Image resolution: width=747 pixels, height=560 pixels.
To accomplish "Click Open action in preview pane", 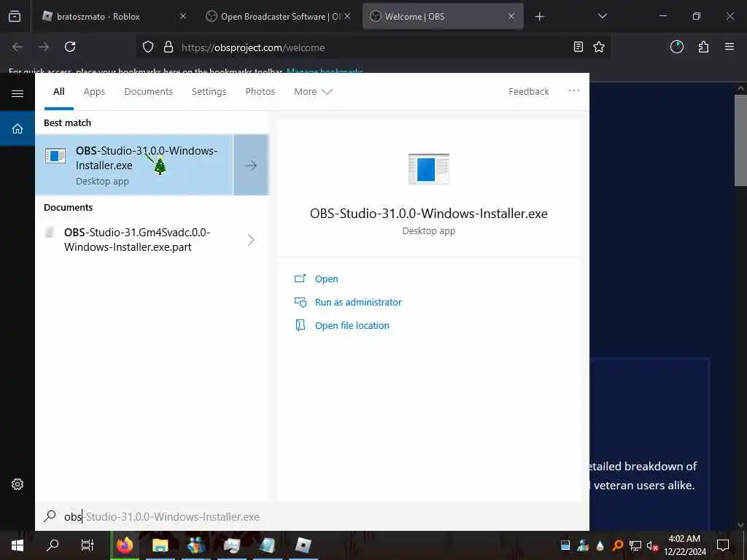I will point(326,279).
